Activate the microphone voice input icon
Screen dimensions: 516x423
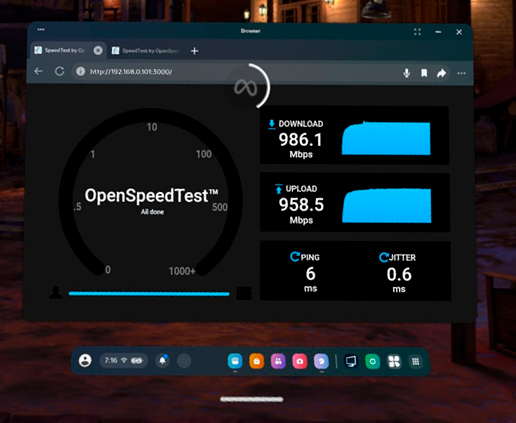pyautogui.click(x=406, y=73)
